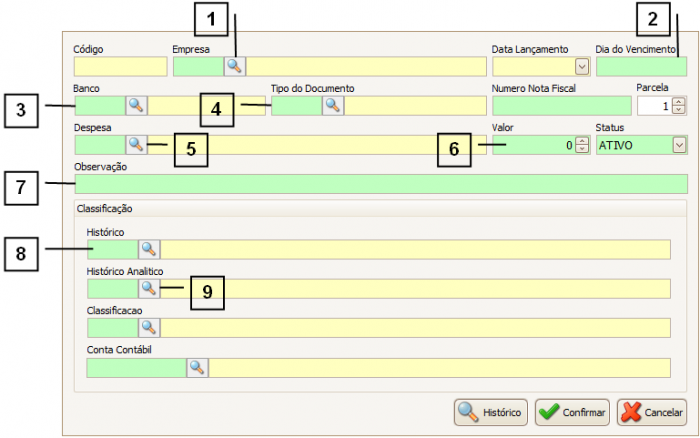Click into the Dia do Vencimento field

point(641,67)
